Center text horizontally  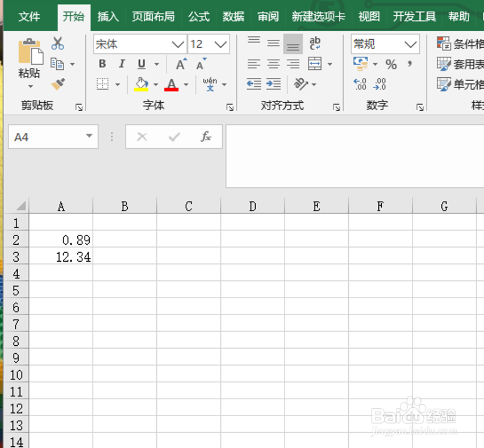273,64
